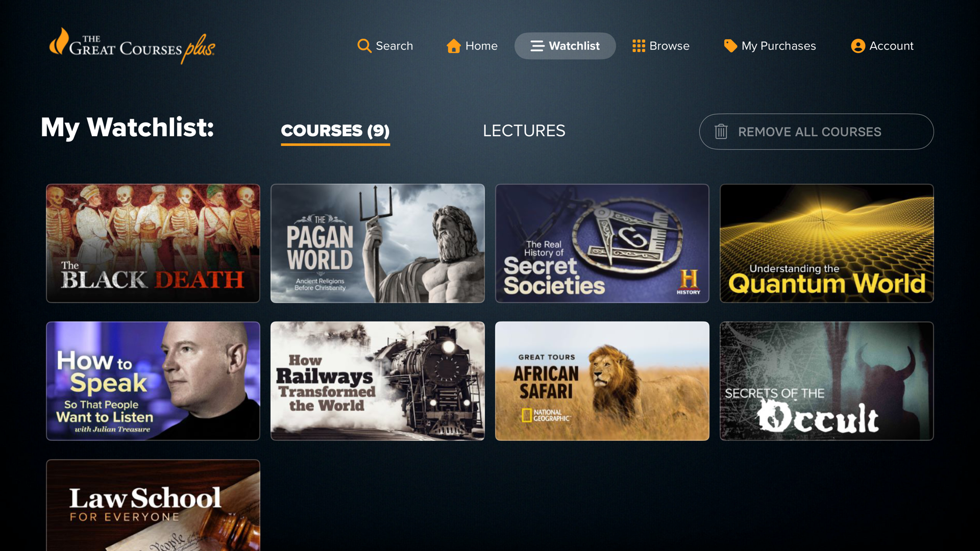Click the My Purchases tag icon
This screenshot has height=551, width=980.
730,46
